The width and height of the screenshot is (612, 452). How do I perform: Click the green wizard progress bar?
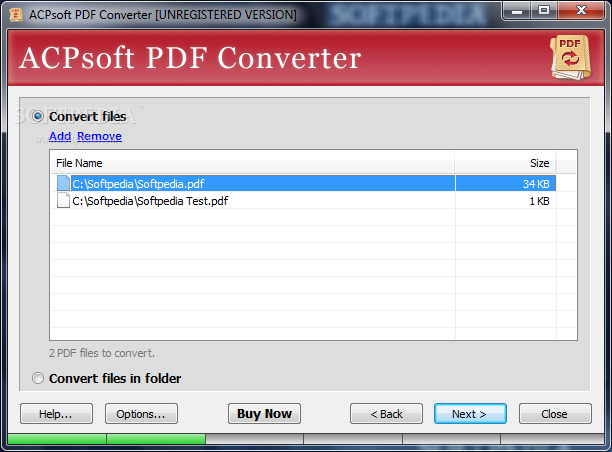pos(107,439)
